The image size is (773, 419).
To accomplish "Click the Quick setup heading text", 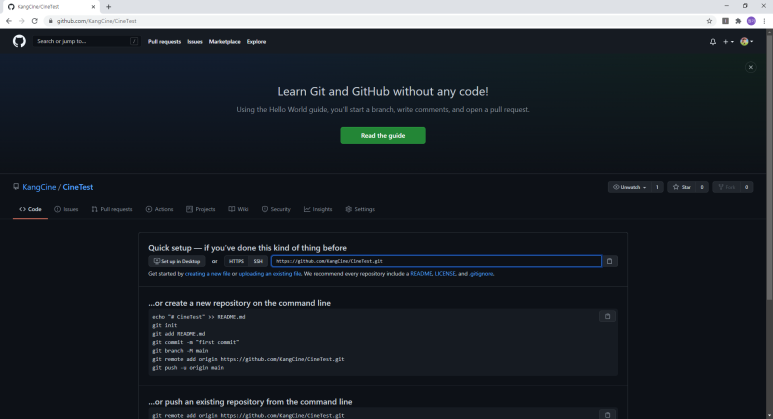I will click(x=247, y=248).
